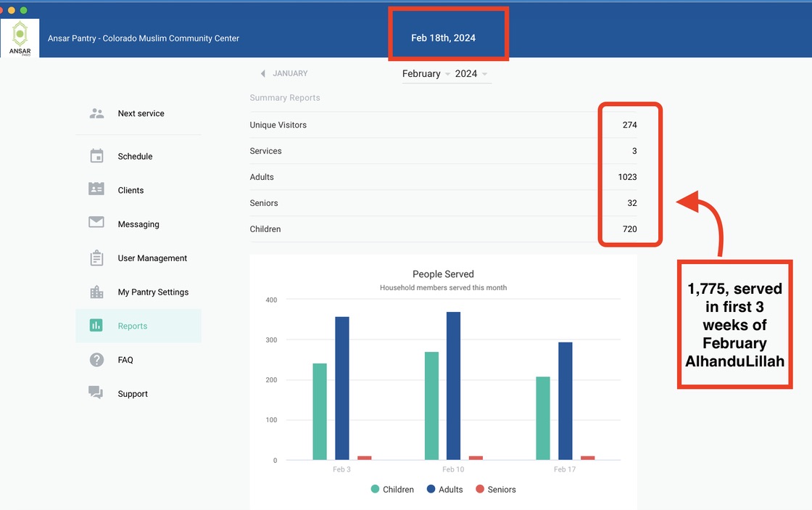Click the ID card icon for Clients
Image resolution: width=812 pixels, height=510 pixels.
click(96, 189)
